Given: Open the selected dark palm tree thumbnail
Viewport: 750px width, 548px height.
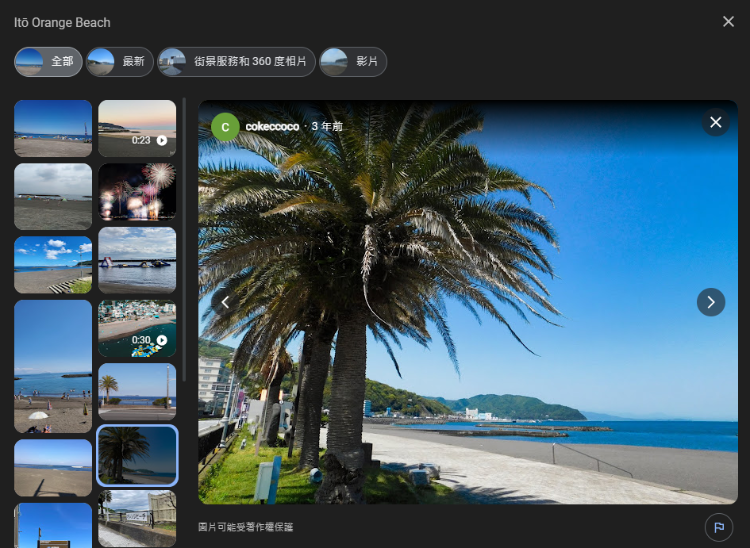Looking at the screenshot, I should click(137, 455).
